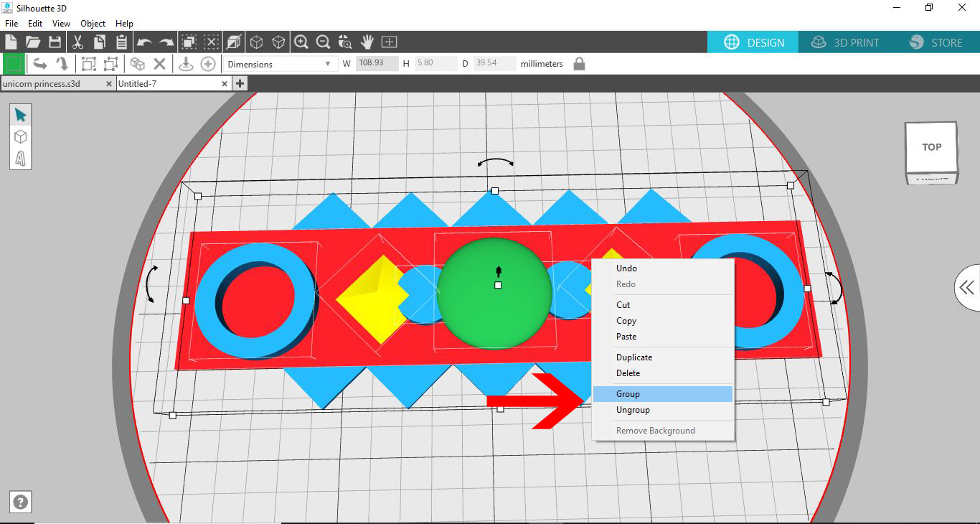Zoom out with the magnifier minus icon
The height and width of the screenshot is (524, 980).
coord(323,42)
